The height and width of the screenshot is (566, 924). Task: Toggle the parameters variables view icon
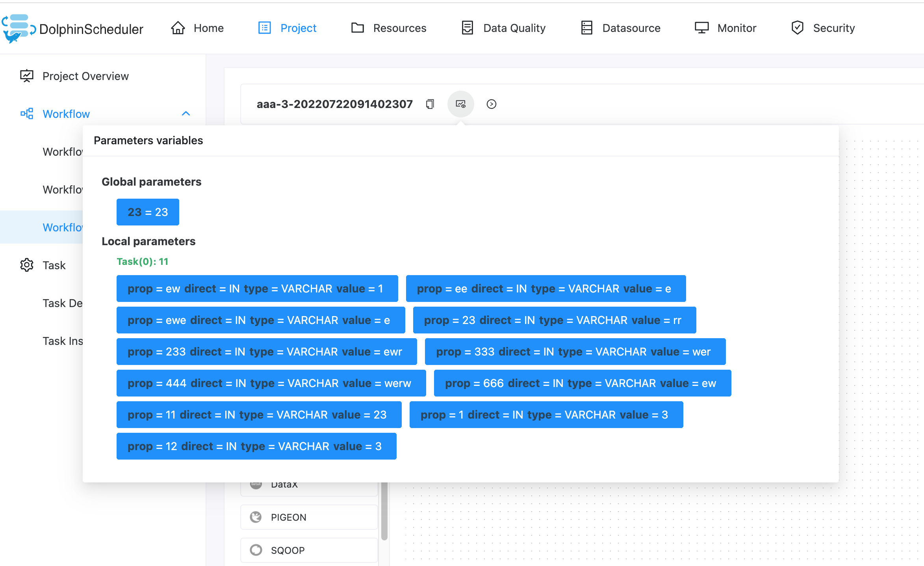(460, 104)
